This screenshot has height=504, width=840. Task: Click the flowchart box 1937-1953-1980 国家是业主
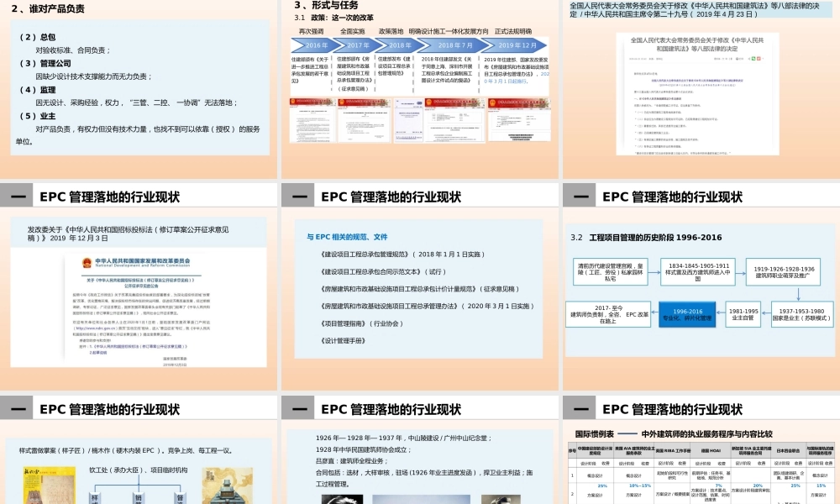(801, 314)
